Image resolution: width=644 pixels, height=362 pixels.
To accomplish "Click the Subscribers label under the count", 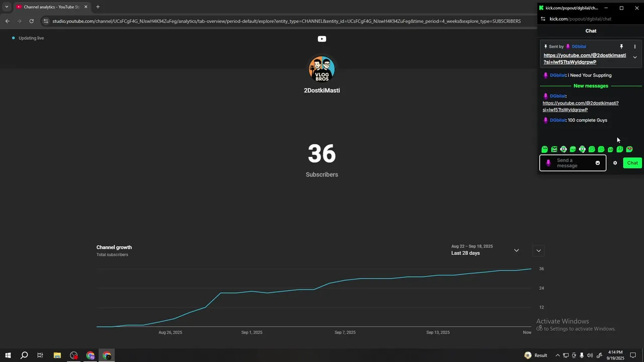I will point(322,174).
